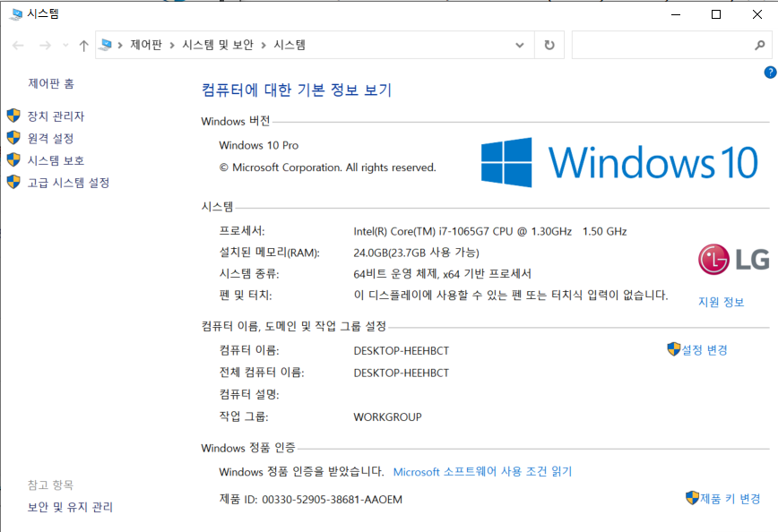Go up one folder level
778x532 pixels.
tap(83, 46)
